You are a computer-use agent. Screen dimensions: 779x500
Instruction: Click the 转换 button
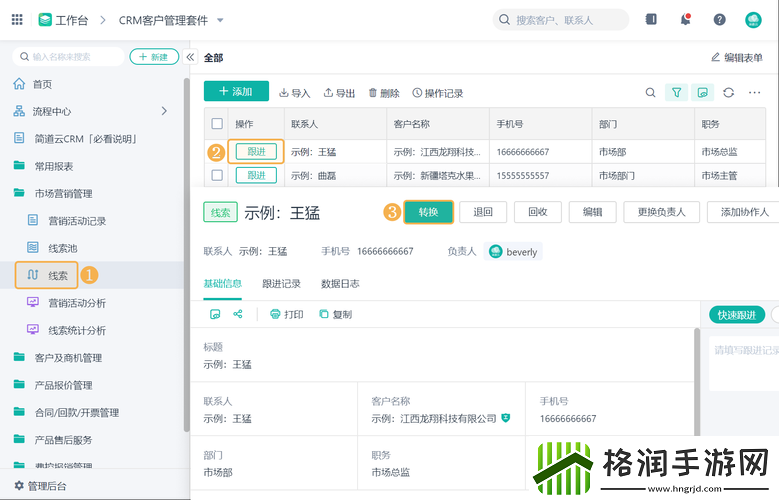tap(428, 212)
